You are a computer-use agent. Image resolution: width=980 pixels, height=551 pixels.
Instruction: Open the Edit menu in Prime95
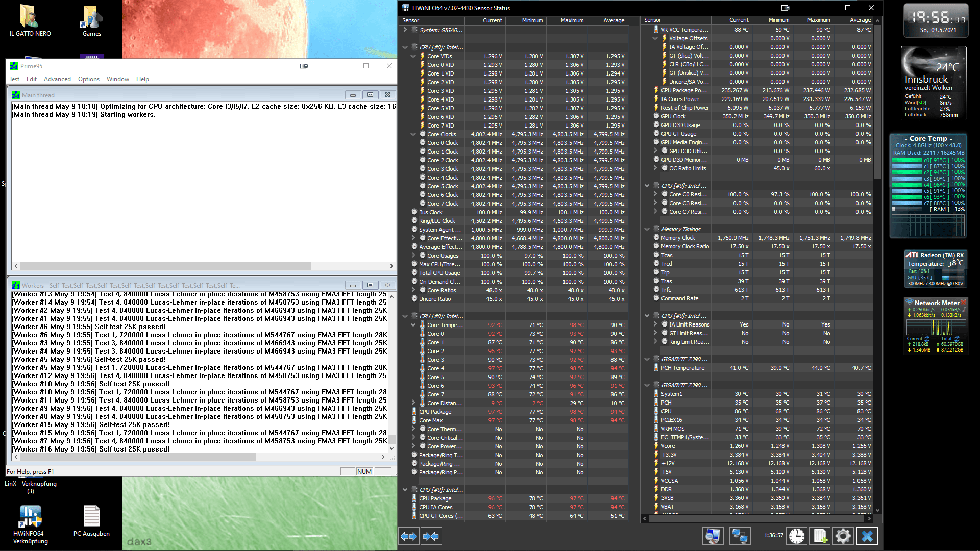pos(32,79)
